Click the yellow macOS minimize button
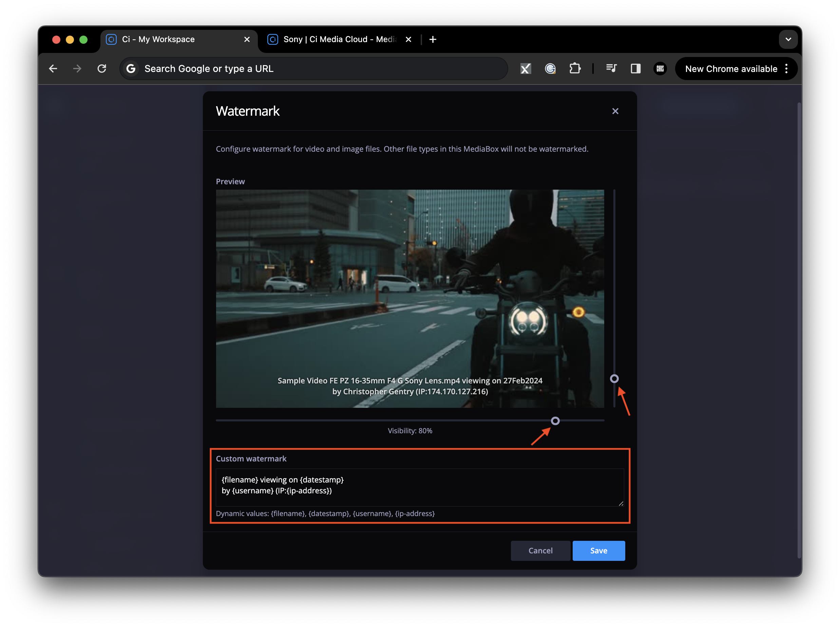 tap(70, 39)
